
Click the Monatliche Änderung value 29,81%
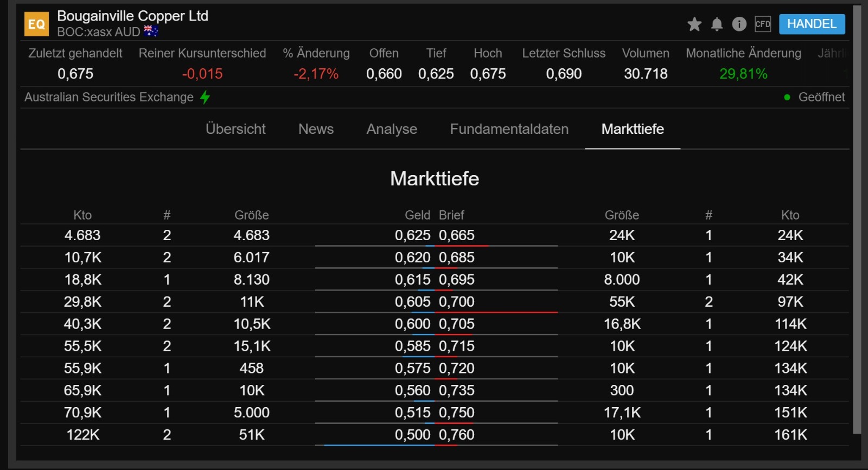743,74
